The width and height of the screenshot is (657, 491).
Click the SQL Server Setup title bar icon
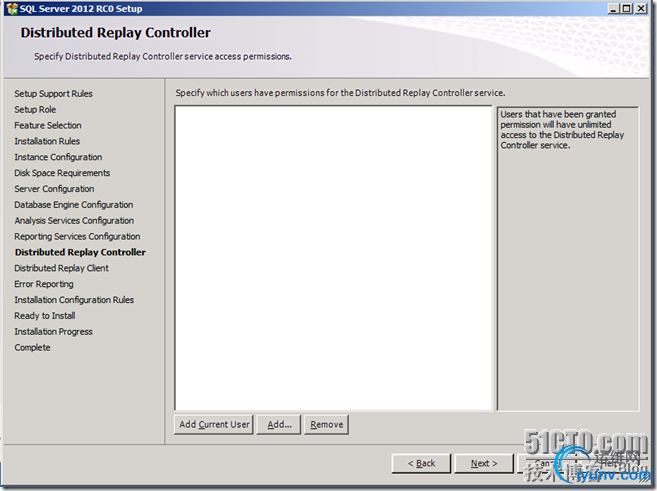pyautogui.click(x=13, y=8)
